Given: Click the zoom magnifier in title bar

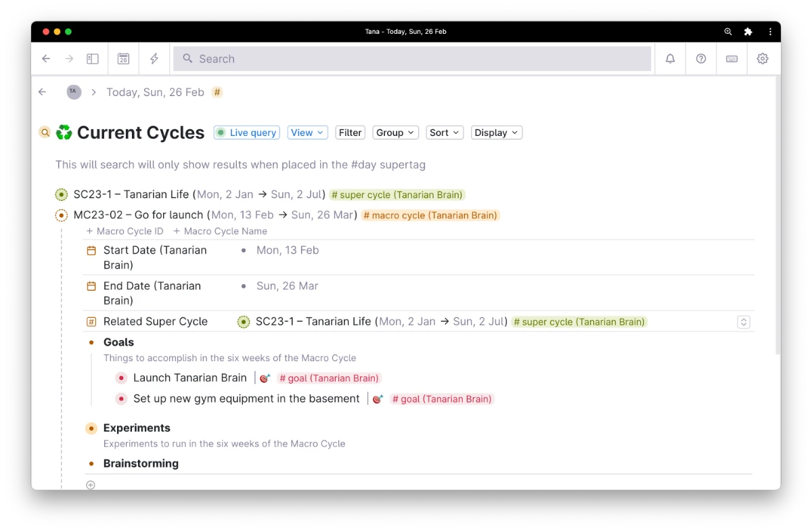Looking at the screenshot, I should (728, 32).
